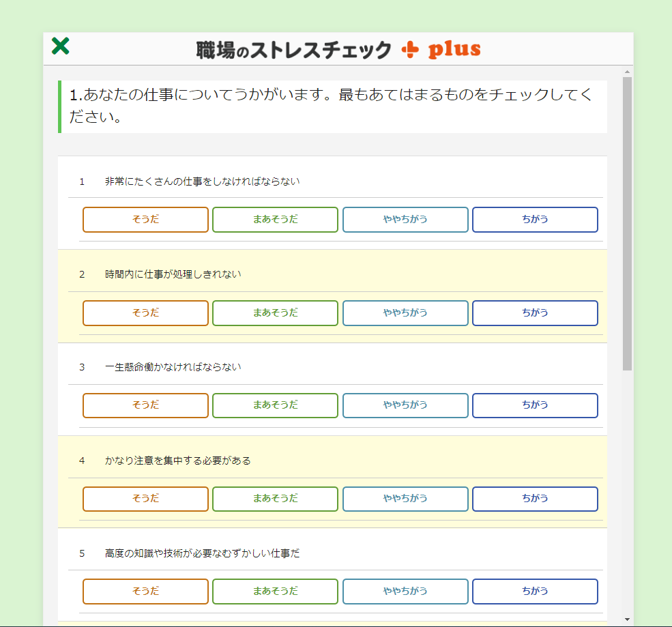The width and height of the screenshot is (672, 627).
Task: Click the scrollbar up arrow
Action: (x=627, y=71)
